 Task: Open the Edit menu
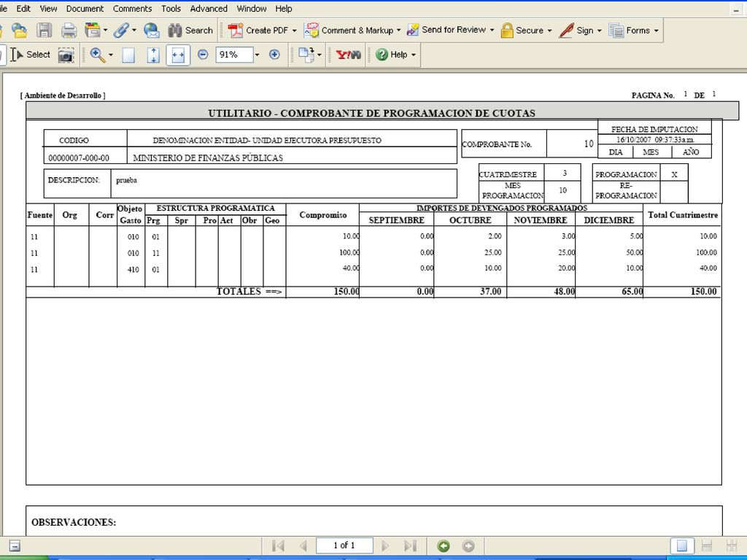point(23,9)
